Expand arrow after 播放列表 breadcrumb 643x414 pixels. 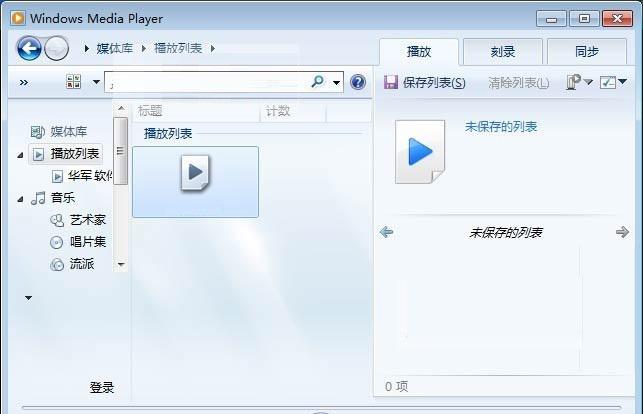pos(212,48)
